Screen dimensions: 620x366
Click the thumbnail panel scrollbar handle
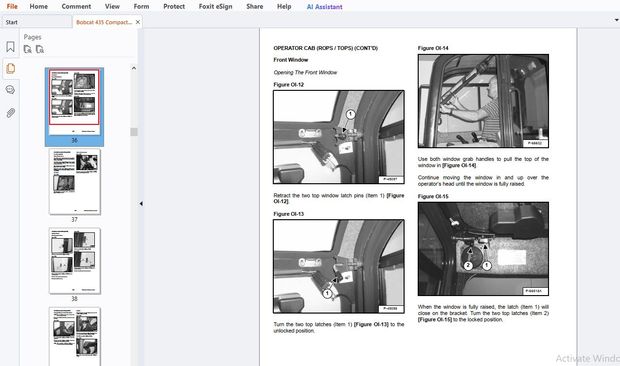pyautogui.click(x=134, y=132)
